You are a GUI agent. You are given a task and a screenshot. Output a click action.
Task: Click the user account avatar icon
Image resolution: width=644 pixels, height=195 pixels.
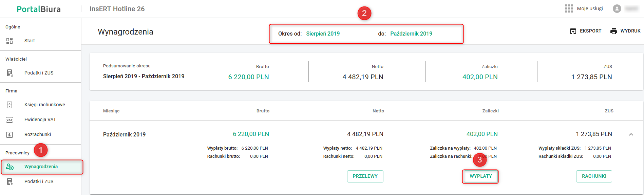pyautogui.click(x=617, y=9)
